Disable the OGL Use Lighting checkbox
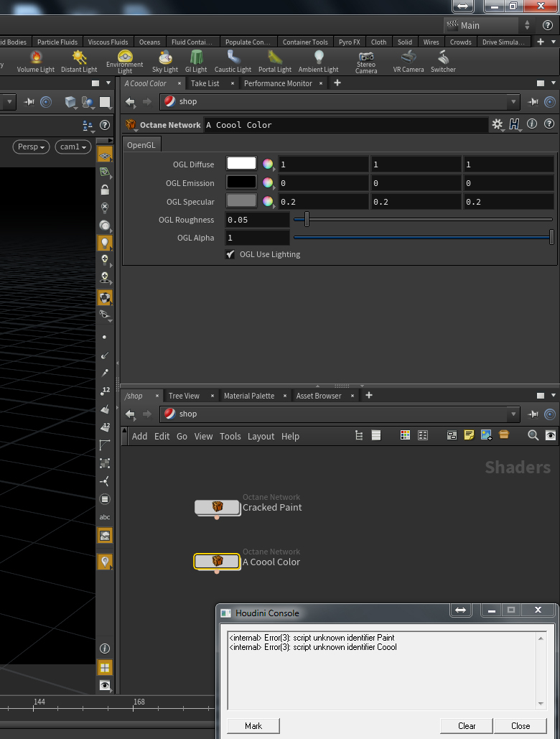The height and width of the screenshot is (739, 560). [x=230, y=254]
